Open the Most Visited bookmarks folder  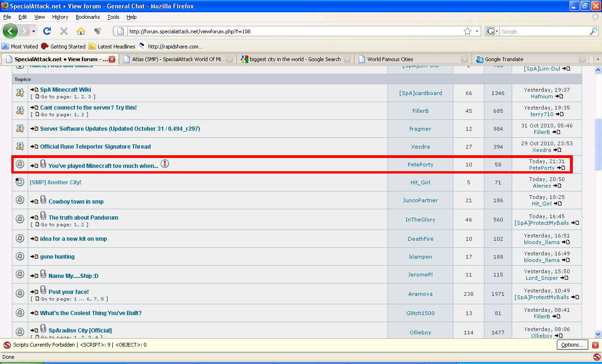click(20, 47)
